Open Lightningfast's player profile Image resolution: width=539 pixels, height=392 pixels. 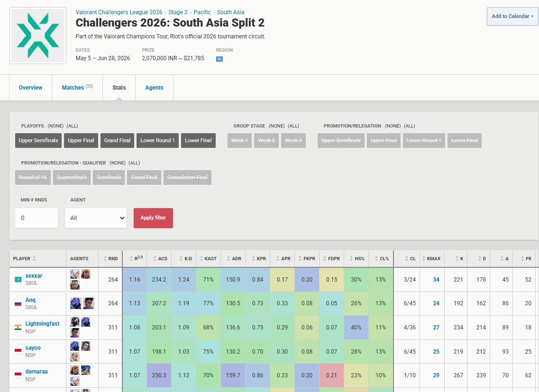point(42,324)
